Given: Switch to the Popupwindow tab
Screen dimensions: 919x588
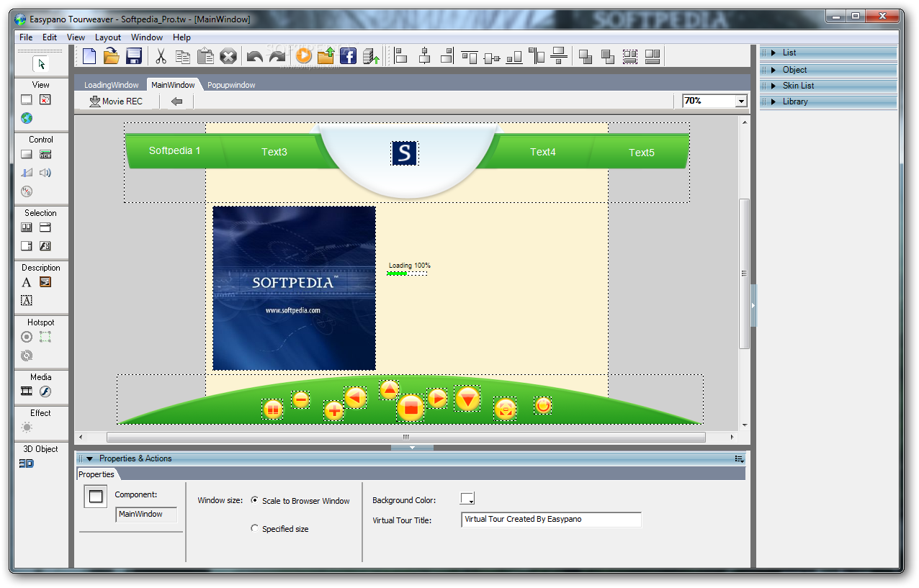Looking at the screenshot, I should pos(231,85).
